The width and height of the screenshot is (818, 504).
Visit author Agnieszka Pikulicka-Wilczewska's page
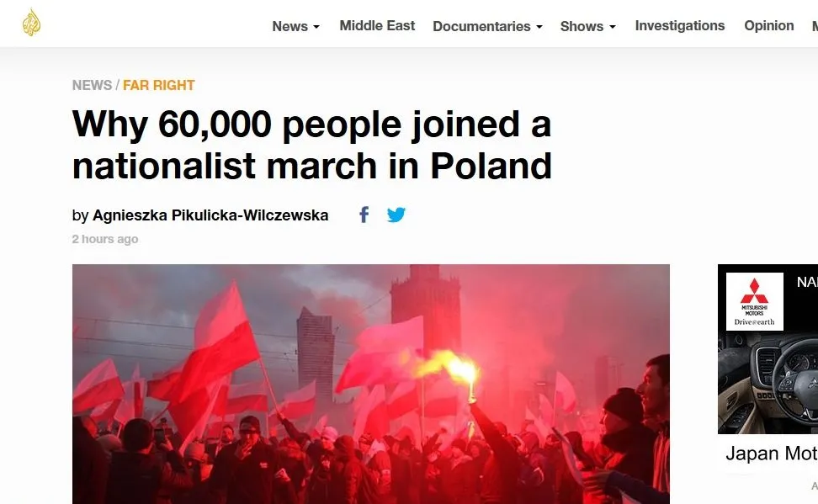coord(210,215)
